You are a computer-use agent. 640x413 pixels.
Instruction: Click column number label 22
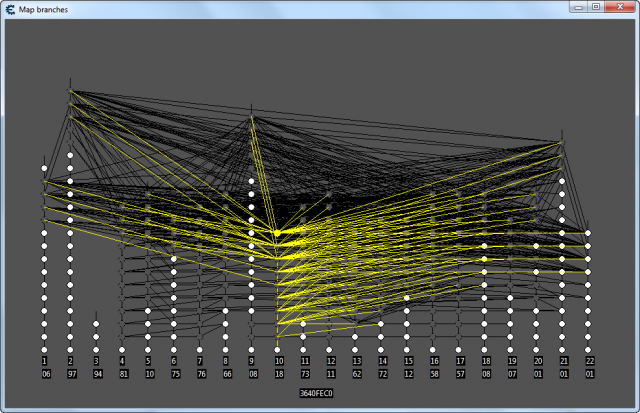pos(589,360)
